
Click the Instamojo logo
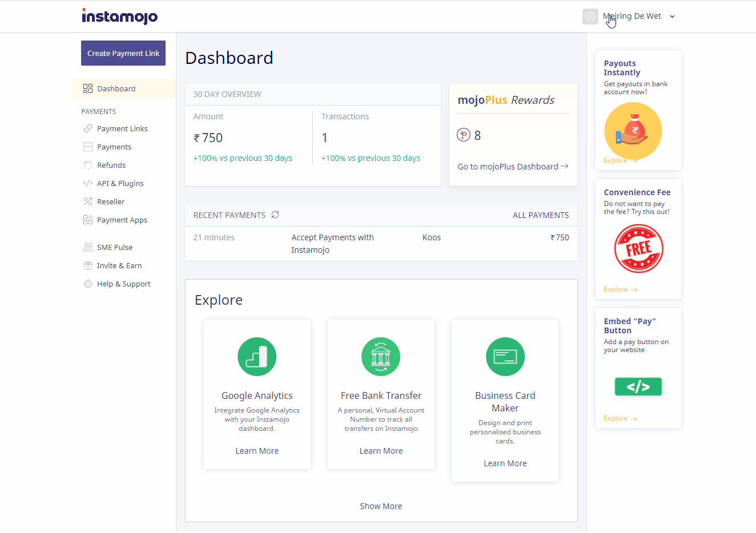tap(119, 17)
